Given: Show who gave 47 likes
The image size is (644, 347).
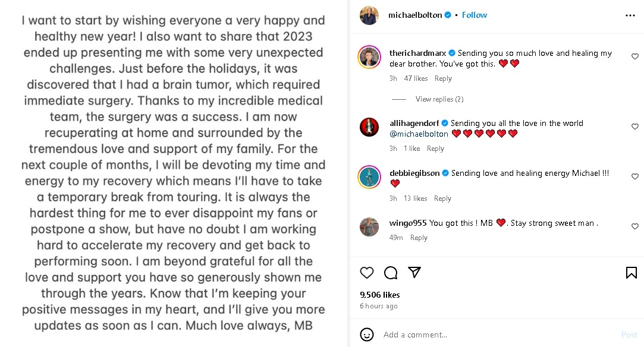Looking at the screenshot, I should pyautogui.click(x=416, y=78).
